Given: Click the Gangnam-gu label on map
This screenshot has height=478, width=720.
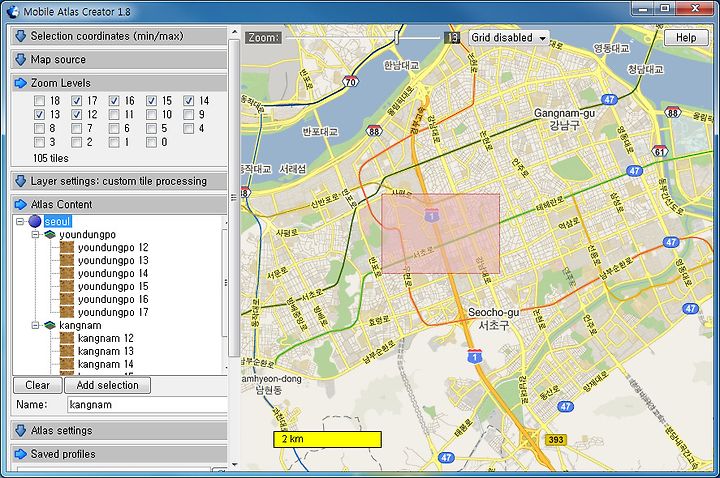Looking at the screenshot, I should tap(564, 113).
